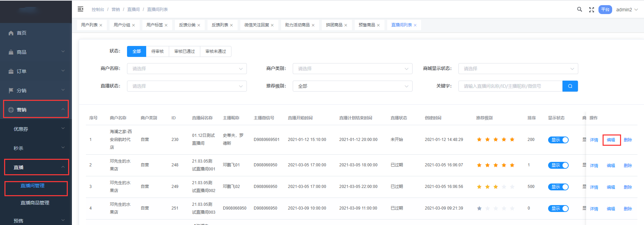Close the 预售商品 tab
Image resolution: width=644 pixels, height=225 pixels.
coord(378,25)
